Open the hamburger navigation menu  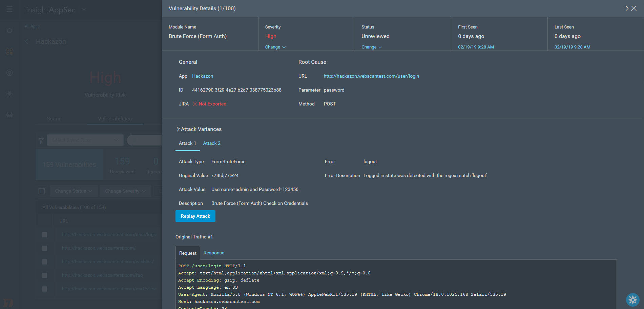click(9, 9)
